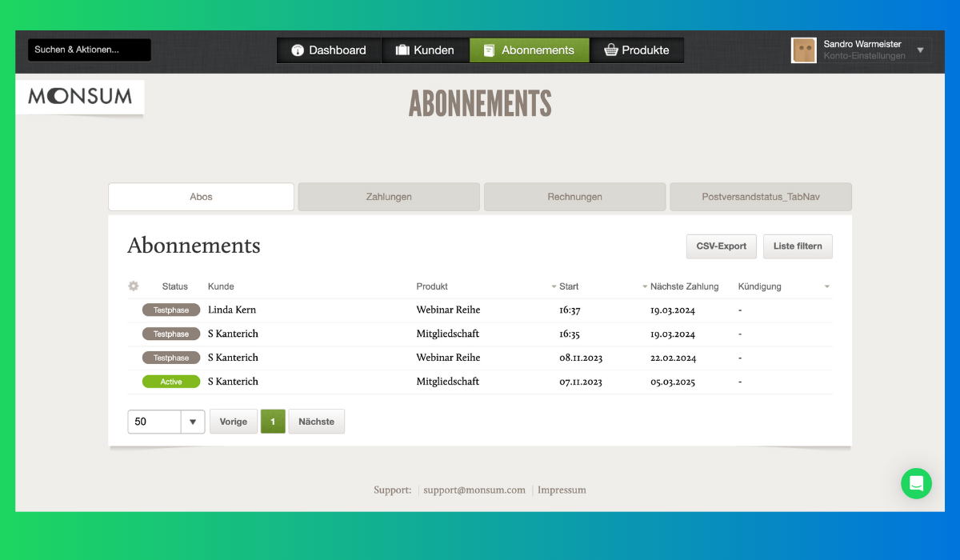This screenshot has width=960, height=560.
Task: Switch to the Abos tab
Action: pyautogui.click(x=201, y=197)
